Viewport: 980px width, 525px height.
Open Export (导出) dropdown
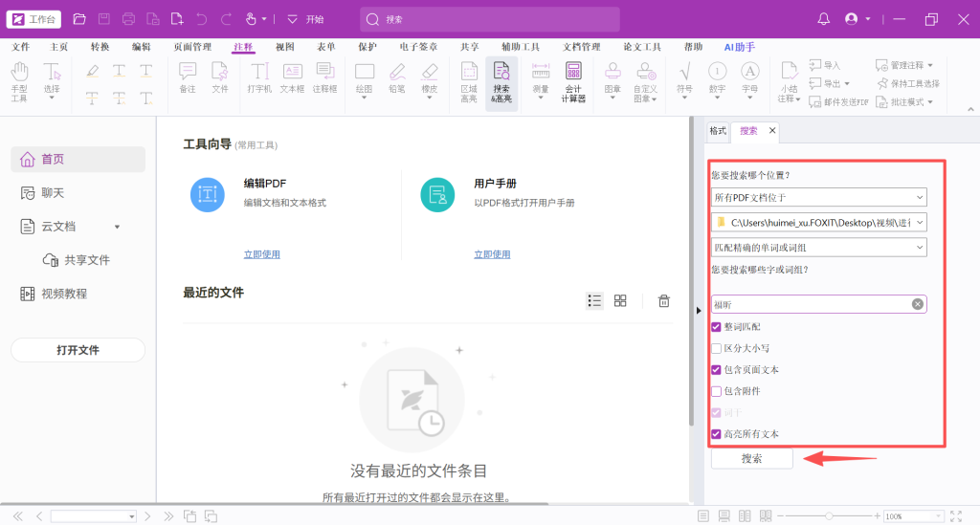pyautogui.click(x=830, y=83)
